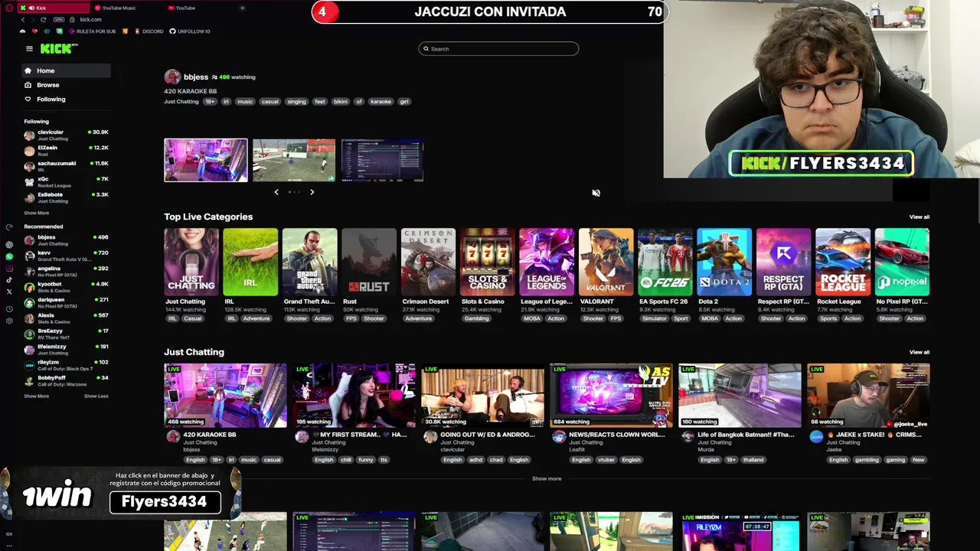The width and height of the screenshot is (980, 551).
Task: Click the Kick logo
Action: [x=59, y=48]
